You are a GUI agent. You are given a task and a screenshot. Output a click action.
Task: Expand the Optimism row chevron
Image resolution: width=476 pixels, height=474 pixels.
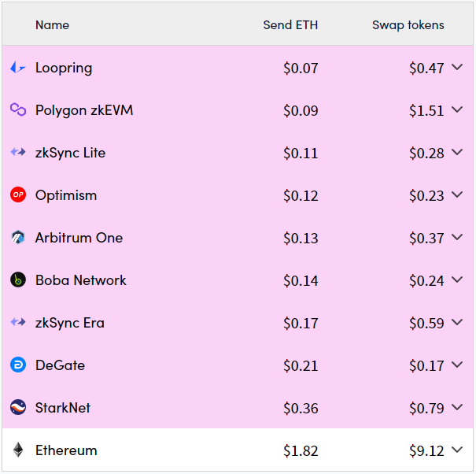click(x=457, y=194)
